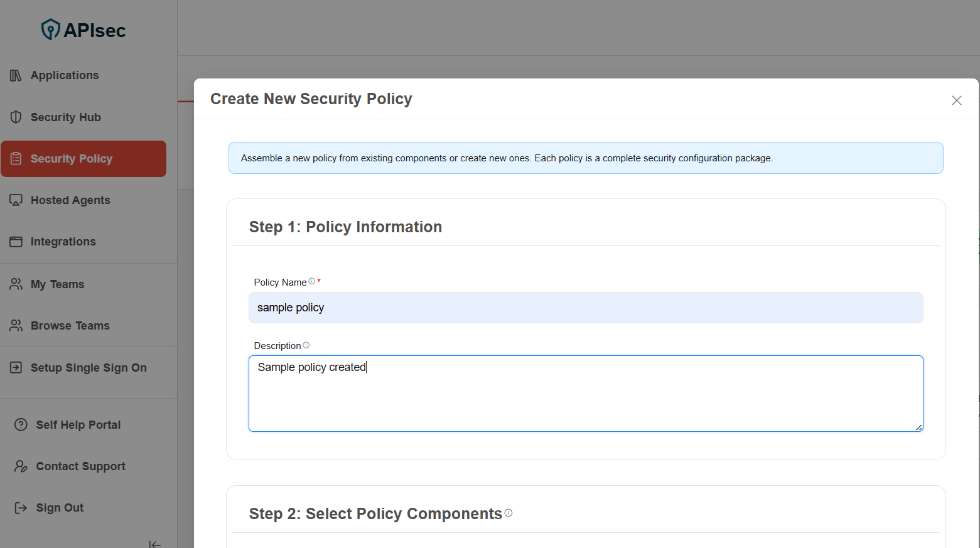Image resolution: width=980 pixels, height=548 pixels.
Task: Click the Policy Name input containing sample policy
Action: tap(586, 308)
